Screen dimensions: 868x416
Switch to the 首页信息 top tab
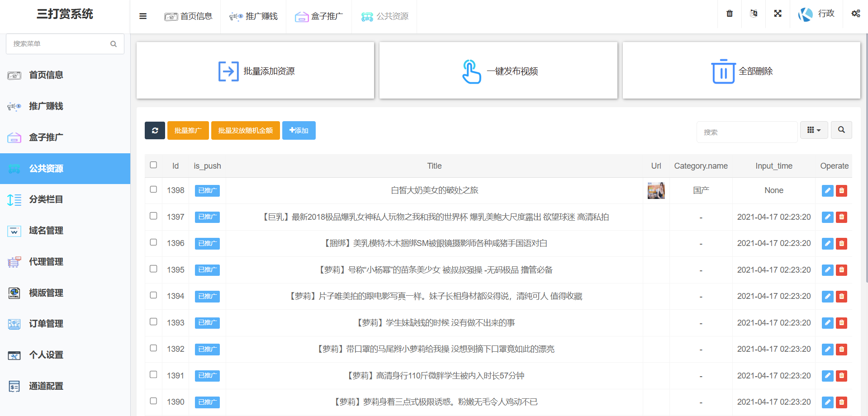188,16
